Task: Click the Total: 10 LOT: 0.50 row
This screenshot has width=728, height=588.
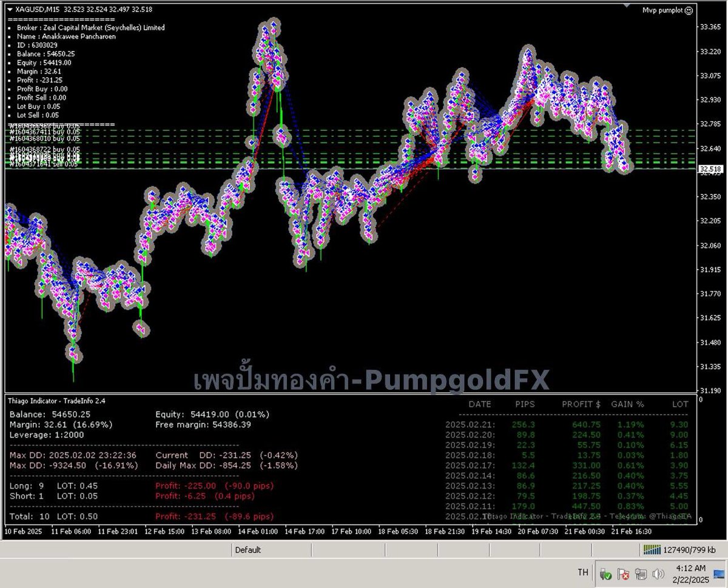Action: point(54,516)
